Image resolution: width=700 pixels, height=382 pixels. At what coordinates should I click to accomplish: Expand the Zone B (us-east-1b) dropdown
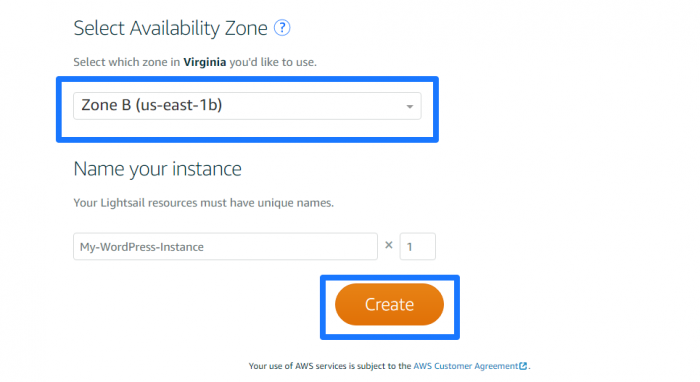click(x=247, y=106)
